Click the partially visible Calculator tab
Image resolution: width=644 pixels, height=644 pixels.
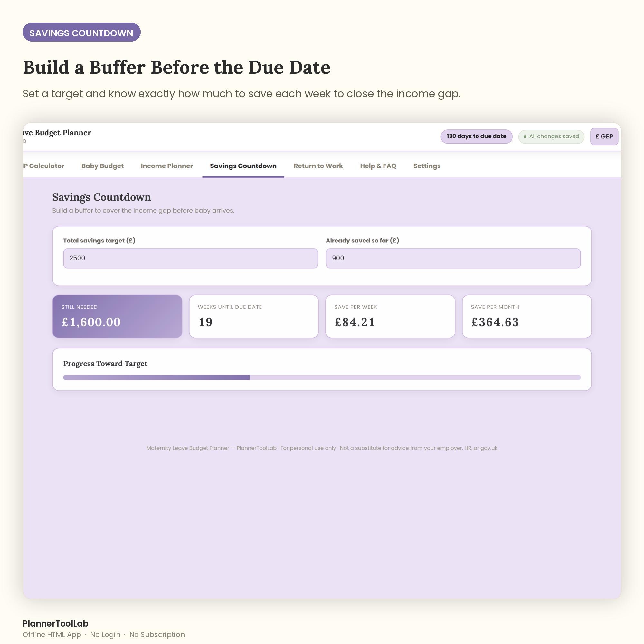click(x=44, y=166)
